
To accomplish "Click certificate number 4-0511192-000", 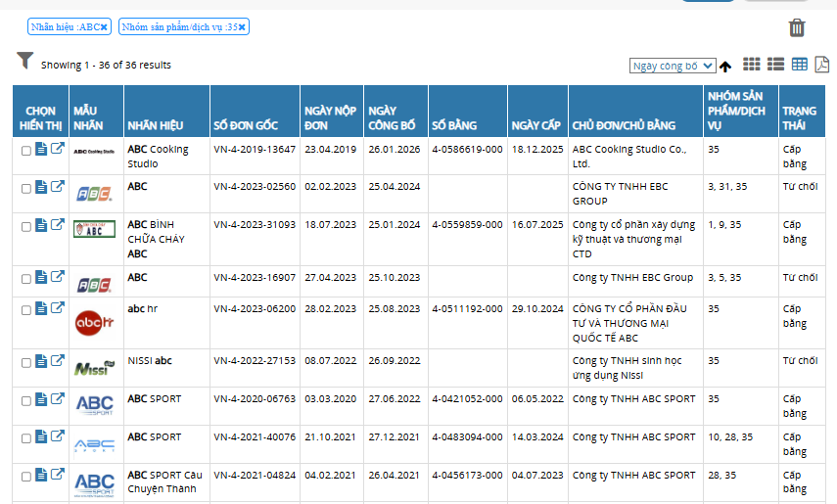I will click(x=467, y=308).
